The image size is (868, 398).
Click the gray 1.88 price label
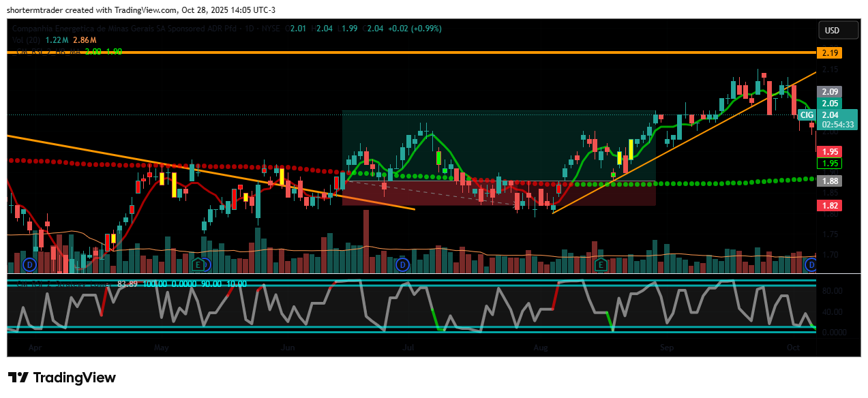830,181
